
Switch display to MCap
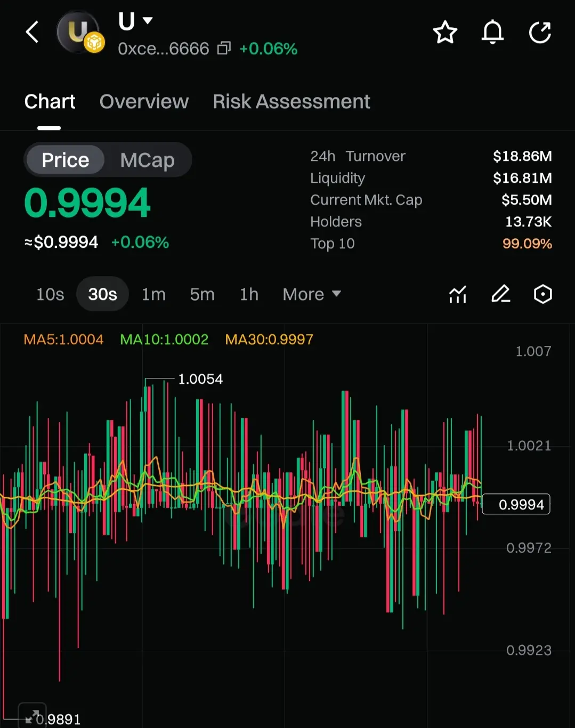coord(148,160)
